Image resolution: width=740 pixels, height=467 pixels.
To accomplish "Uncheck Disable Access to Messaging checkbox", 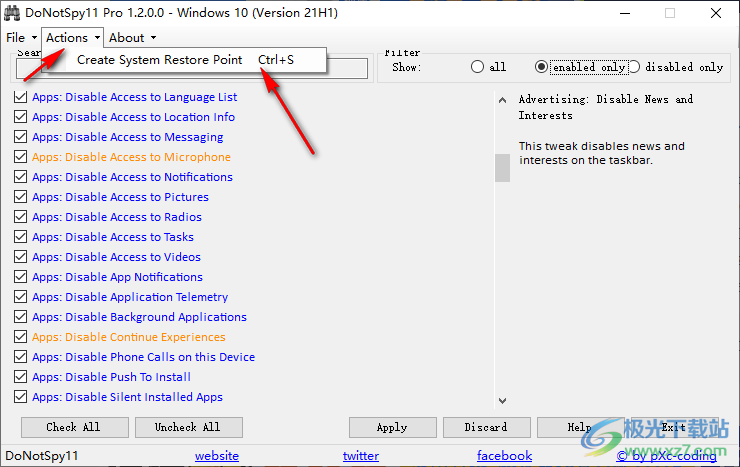I will pos(20,137).
